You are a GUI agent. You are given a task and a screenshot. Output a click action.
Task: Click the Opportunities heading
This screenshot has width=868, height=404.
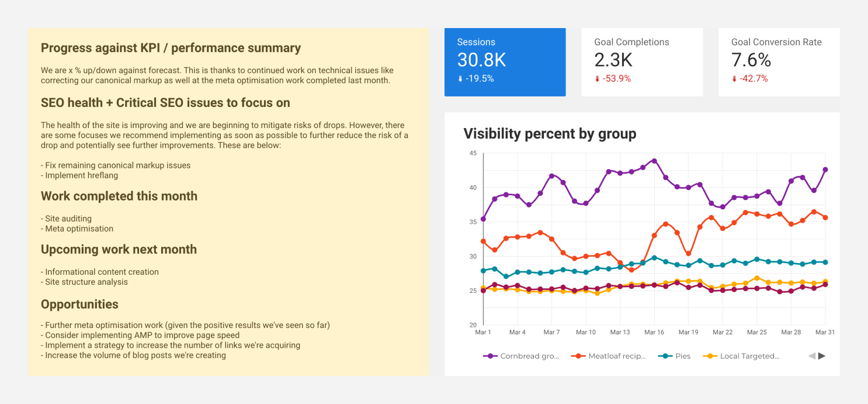tap(79, 304)
